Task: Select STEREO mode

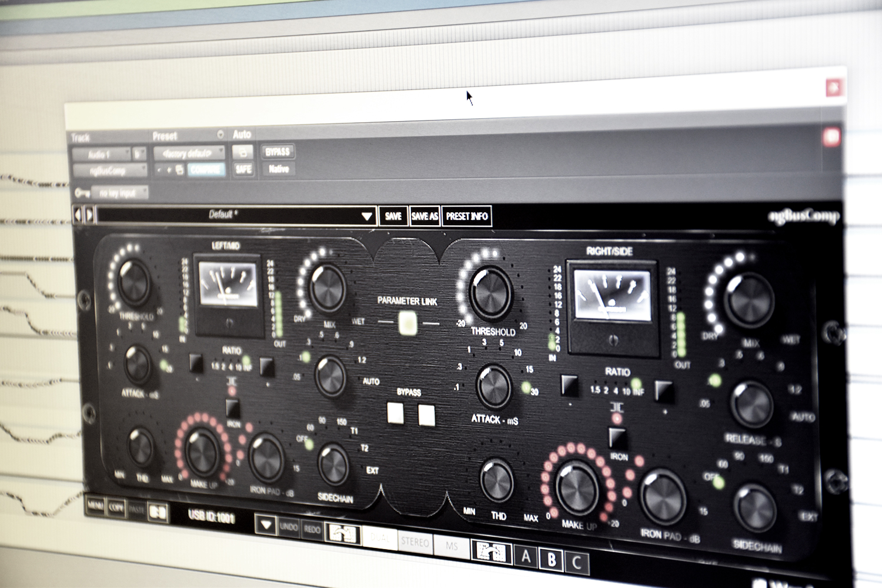Action: click(415, 542)
